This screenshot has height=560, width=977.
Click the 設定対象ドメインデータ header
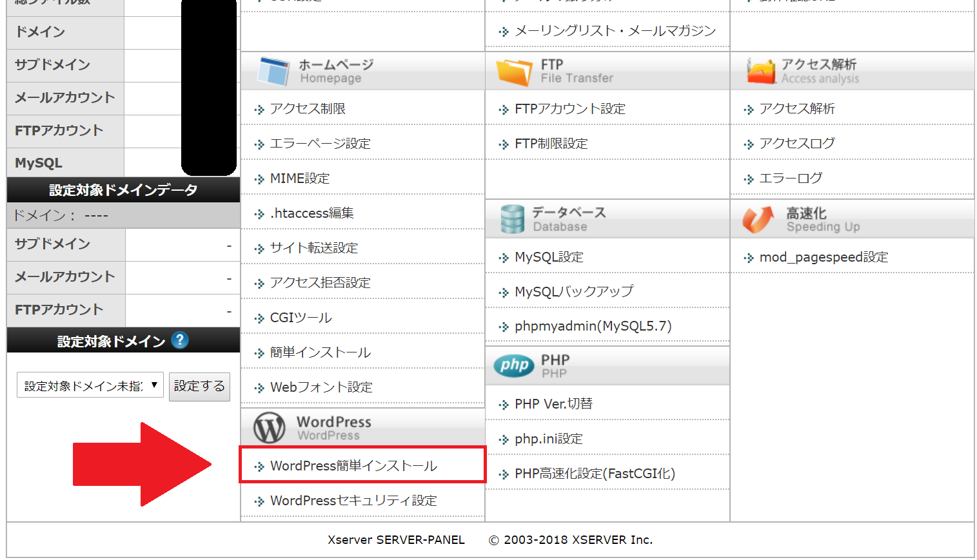tap(123, 189)
